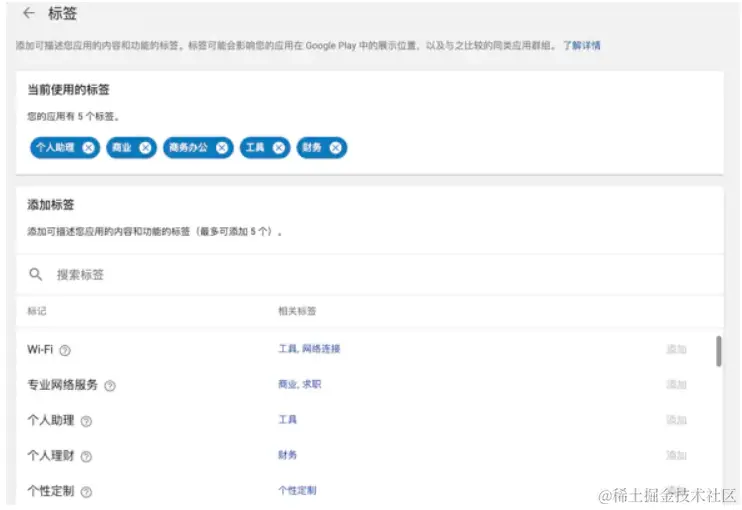
Task: Focus the 搜索标签 search field
Action: point(370,274)
